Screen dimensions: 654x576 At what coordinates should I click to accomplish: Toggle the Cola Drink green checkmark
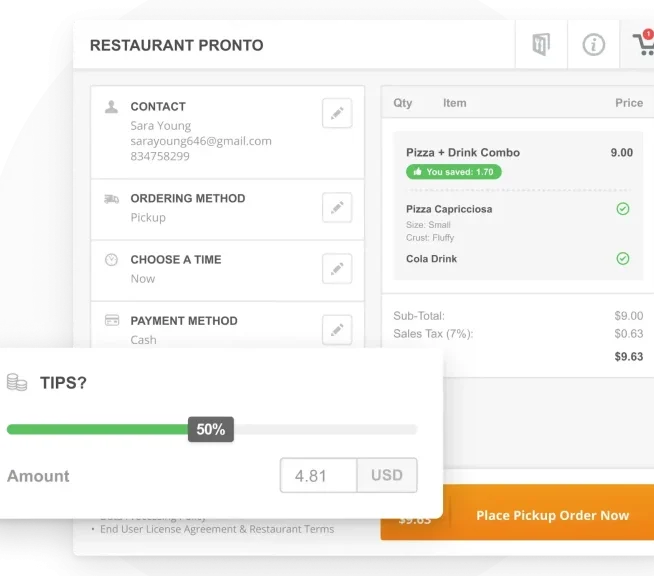[x=623, y=259]
